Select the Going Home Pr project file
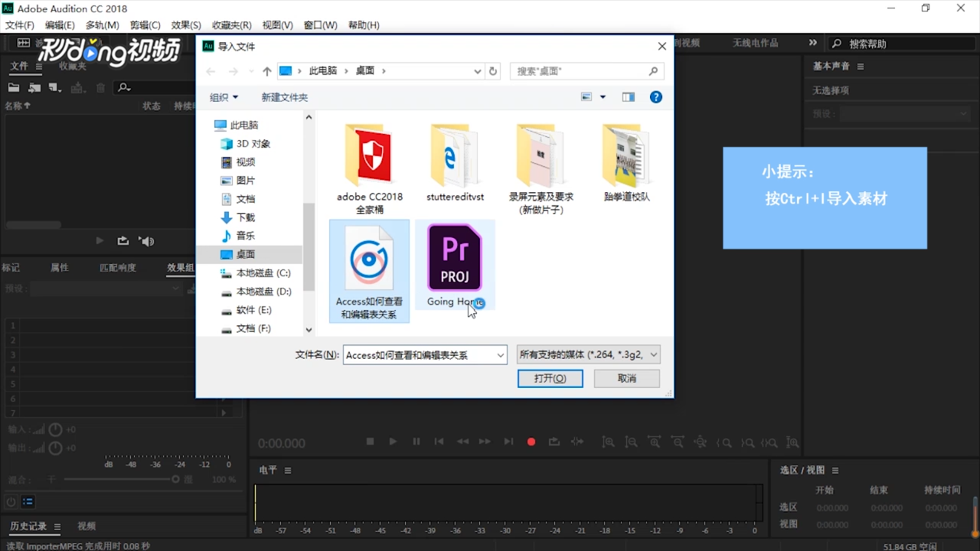Screen dimensions: 980x551 [455, 265]
